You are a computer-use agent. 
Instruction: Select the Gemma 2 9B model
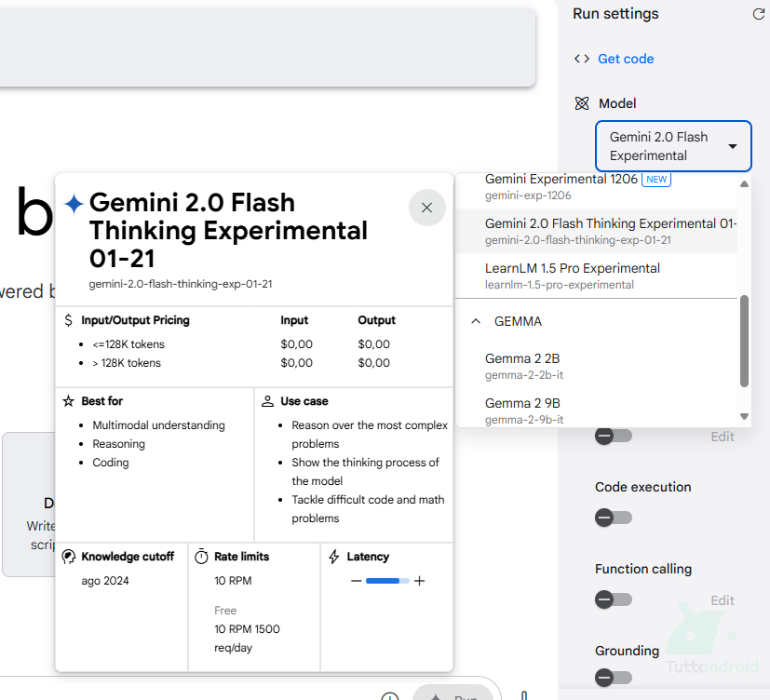pos(596,411)
